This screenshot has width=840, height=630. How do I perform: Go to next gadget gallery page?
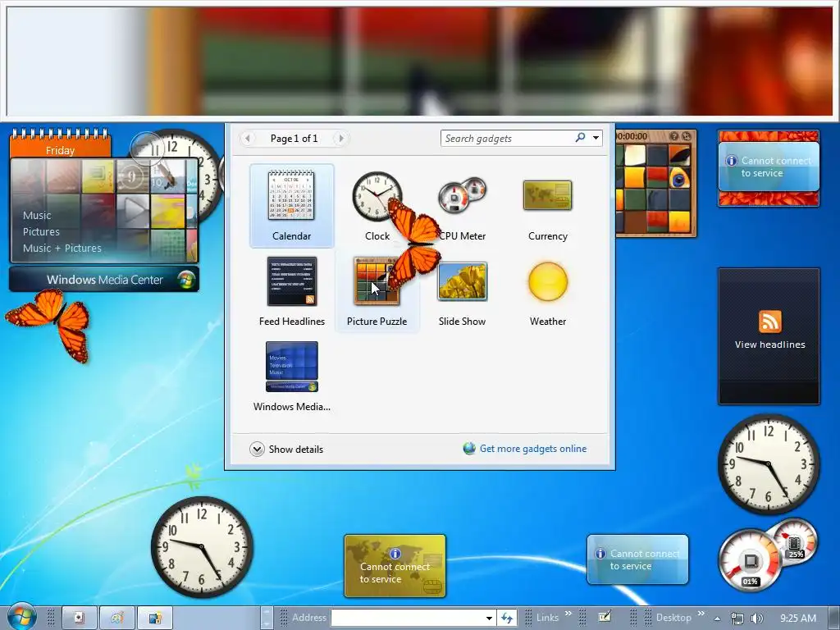click(340, 138)
